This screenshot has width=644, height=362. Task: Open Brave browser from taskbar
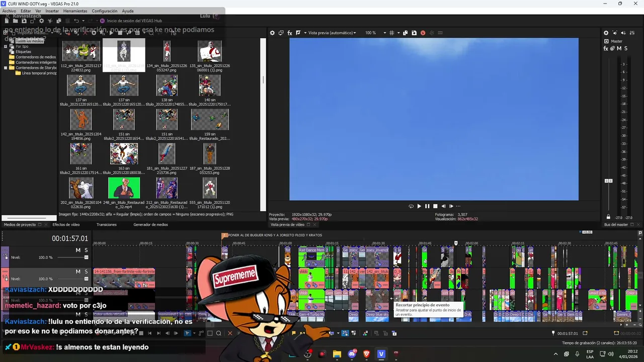tap(366, 354)
